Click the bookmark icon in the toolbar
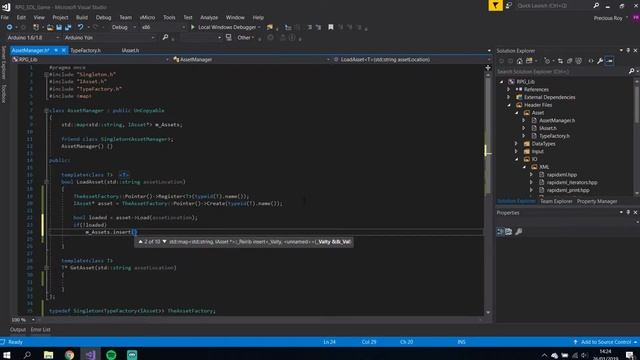640x360 pixels. pos(331,27)
